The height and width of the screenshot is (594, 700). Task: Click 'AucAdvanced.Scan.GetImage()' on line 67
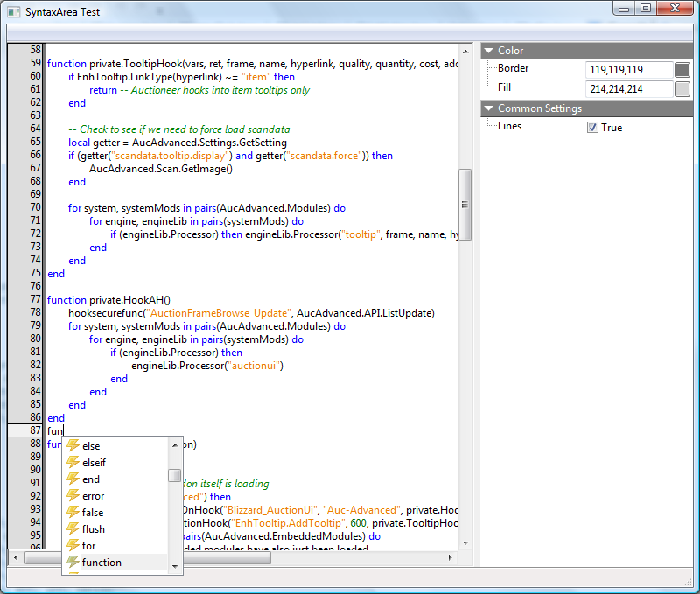click(161, 169)
